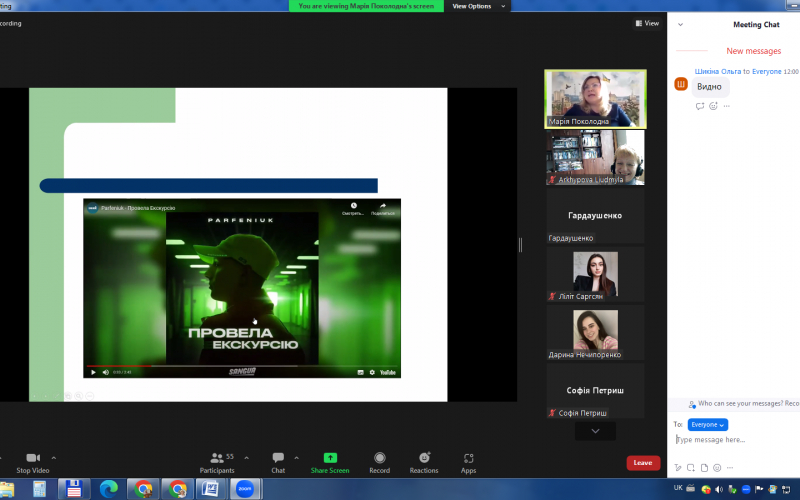Screen dimensions: 800x500
Task: Click the Parfeniuk video title text
Action: click(138, 208)
